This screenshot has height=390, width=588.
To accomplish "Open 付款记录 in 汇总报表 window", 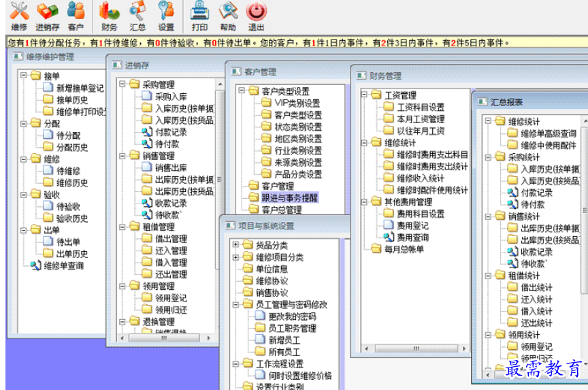I will click(530, 193).
